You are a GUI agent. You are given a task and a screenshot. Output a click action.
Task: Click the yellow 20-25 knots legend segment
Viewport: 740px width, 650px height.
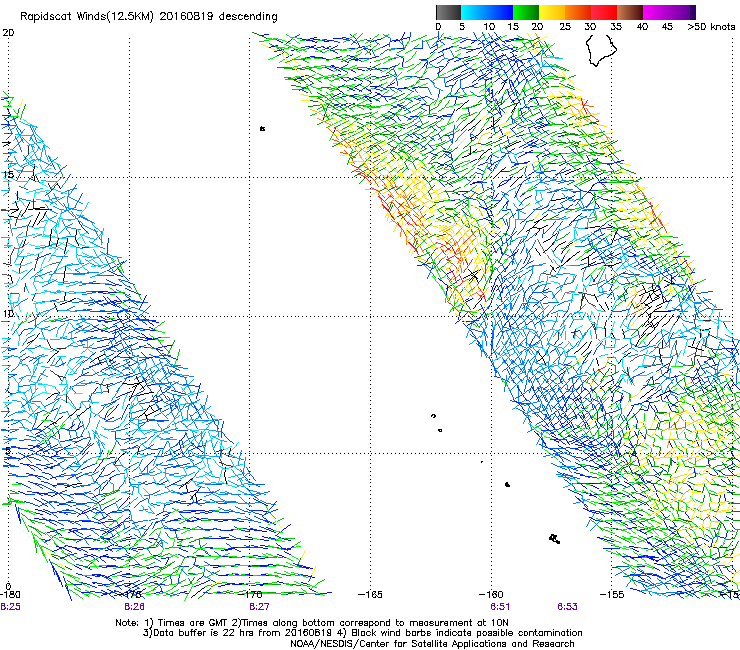tap(552, 12)
